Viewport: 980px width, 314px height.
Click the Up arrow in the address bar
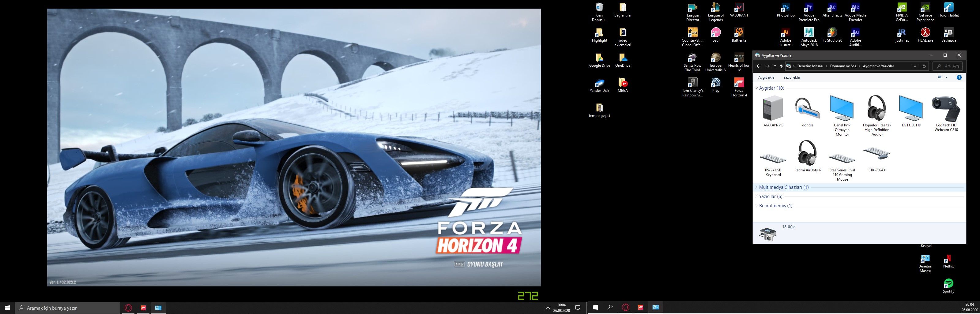point(781,66)
